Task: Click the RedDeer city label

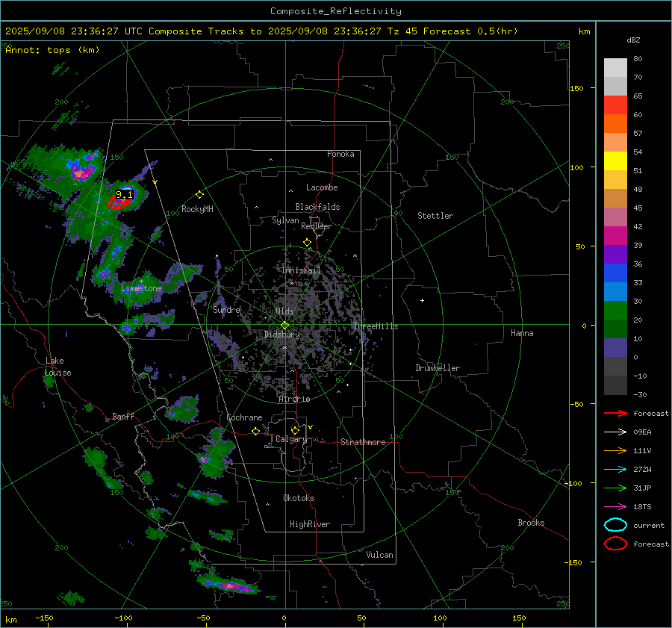Action: coord(317,226)
